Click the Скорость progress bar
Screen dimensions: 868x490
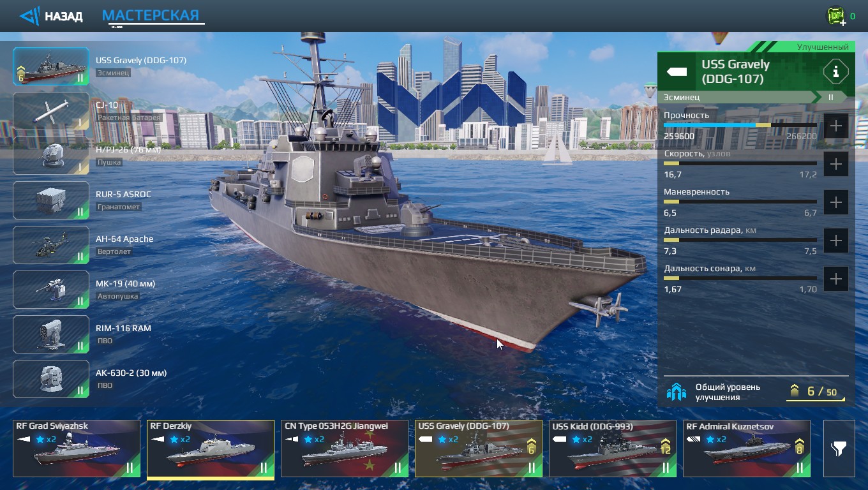pyautogui.click(x=740, y=163)
